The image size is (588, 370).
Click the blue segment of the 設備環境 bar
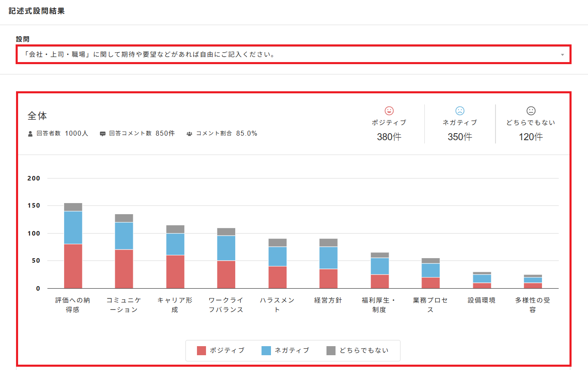click(482, 279)
